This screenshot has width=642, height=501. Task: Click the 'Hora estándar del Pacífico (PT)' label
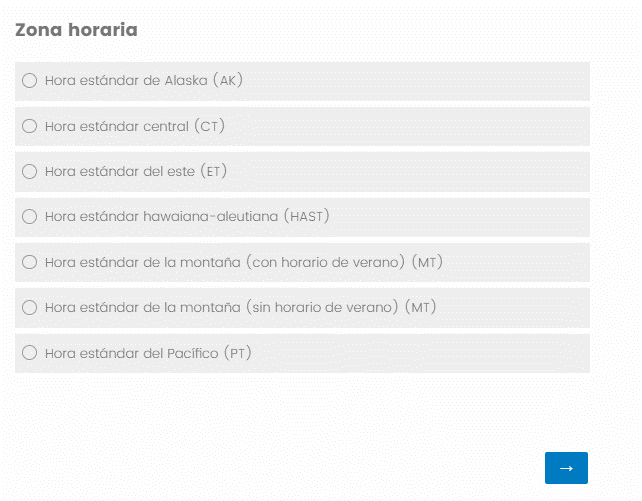click(x=147, y=353)
